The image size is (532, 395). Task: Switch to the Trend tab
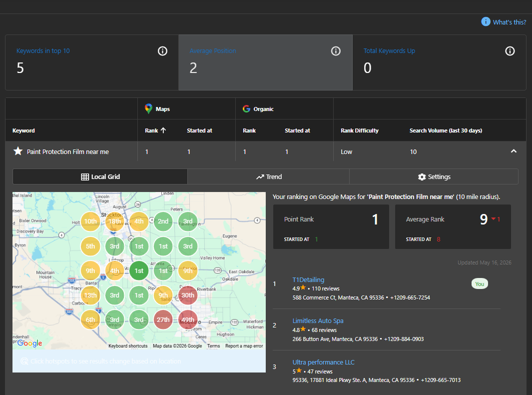[x=268, y=176]
